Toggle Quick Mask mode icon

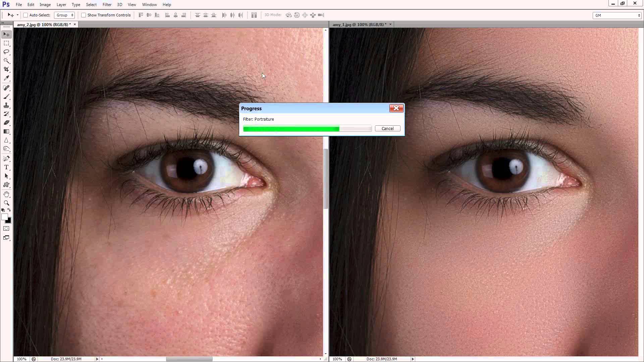(6, 229)
